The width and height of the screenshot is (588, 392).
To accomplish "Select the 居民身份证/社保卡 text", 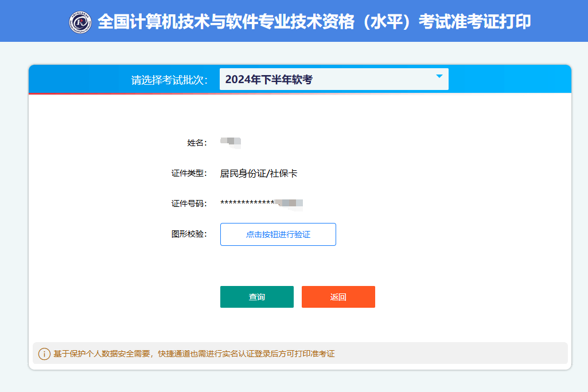I will point(259,173).
